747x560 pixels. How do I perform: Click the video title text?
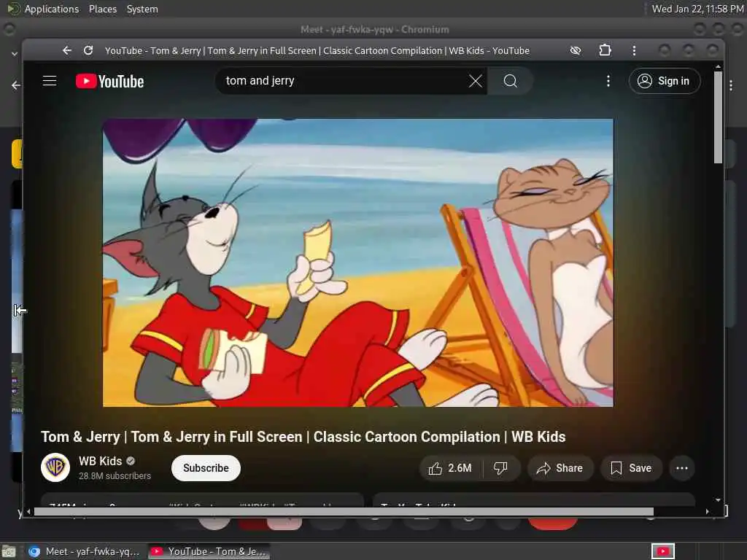point(303,437)
